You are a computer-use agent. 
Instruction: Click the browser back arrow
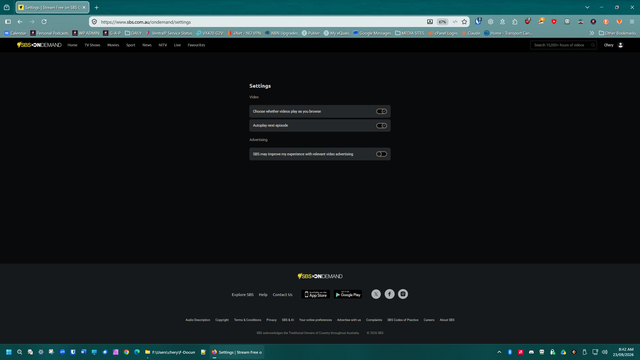pyautogui.click(x=20, y=22)
